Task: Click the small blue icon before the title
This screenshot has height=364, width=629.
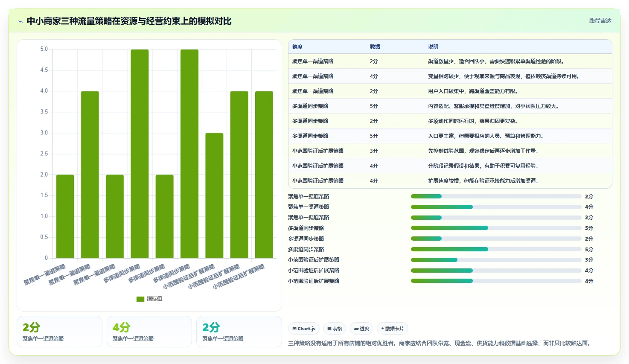Action: [20, 21]
